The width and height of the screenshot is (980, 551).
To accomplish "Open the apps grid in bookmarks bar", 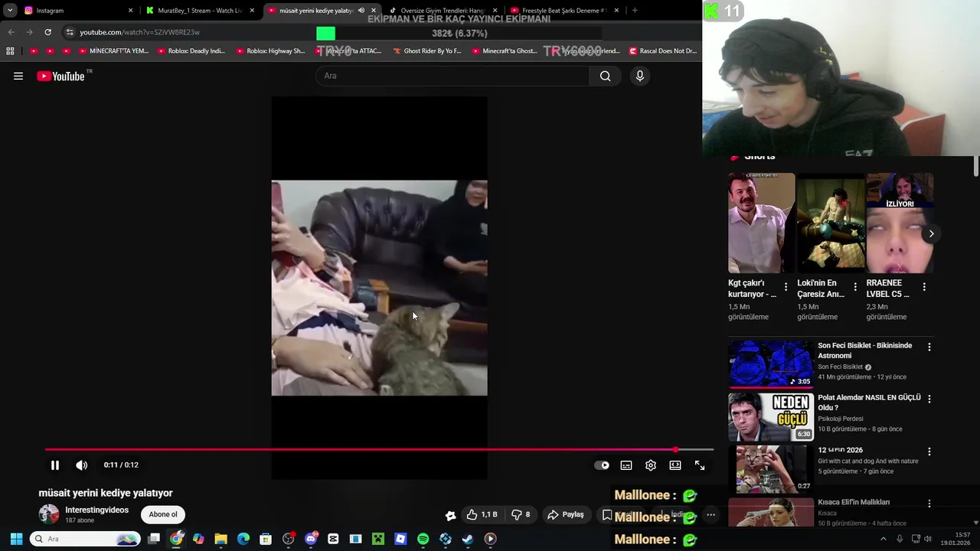I will tap(10, 51).
